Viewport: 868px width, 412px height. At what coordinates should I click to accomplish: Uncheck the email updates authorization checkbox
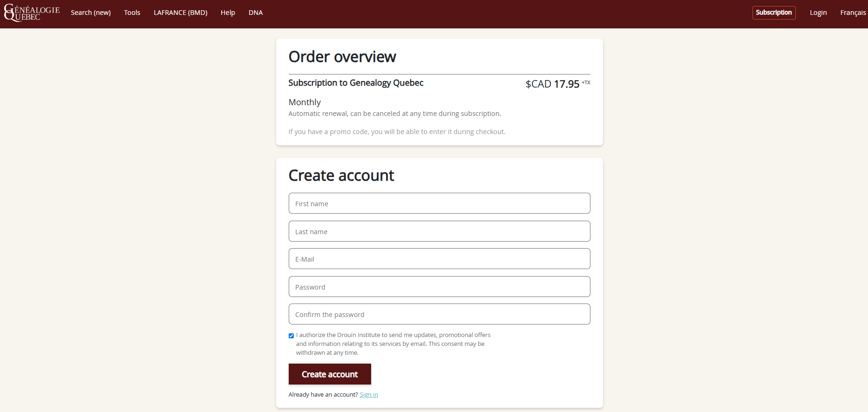point(291,336)
